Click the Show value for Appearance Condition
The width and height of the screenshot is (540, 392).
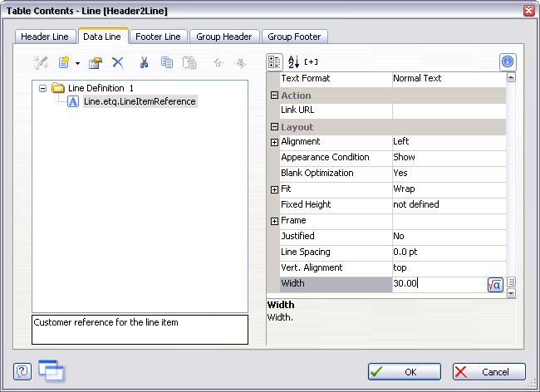(x=449, y=158)
